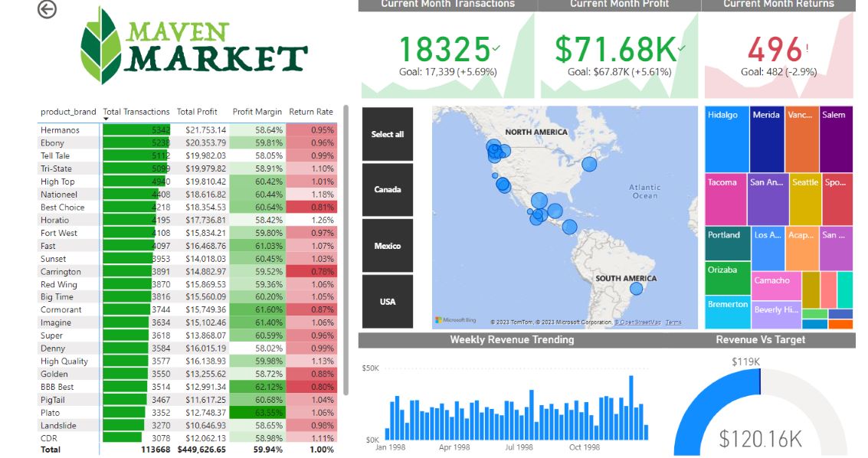
Task: Click the checkmark icon beside 18325
Action: point(496,48)
